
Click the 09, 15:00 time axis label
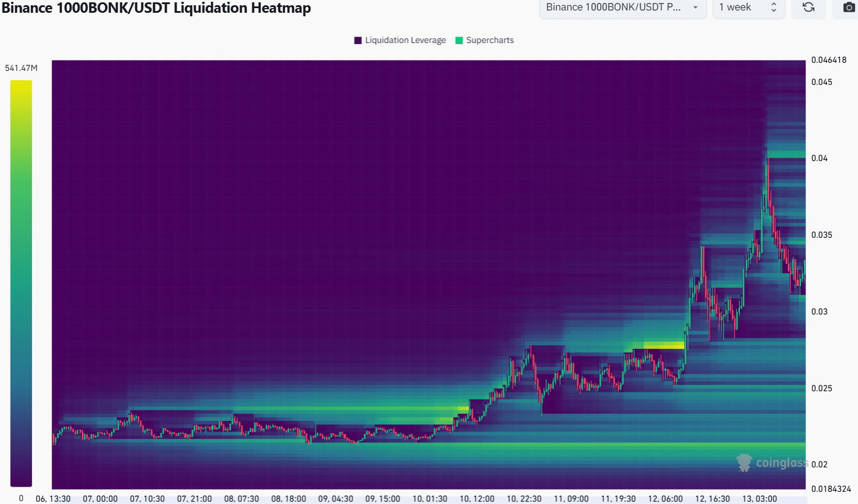tap(382, 499)
